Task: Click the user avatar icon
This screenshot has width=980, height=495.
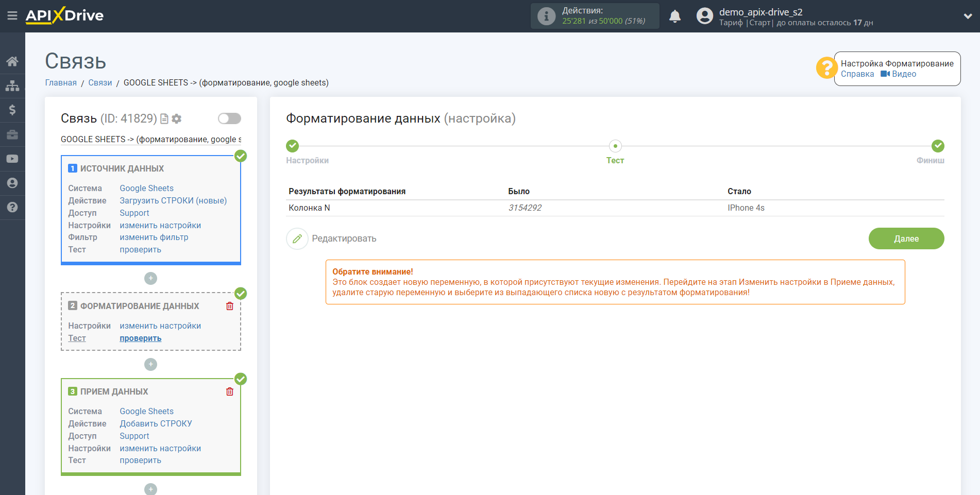Action: tap(704, 16)
